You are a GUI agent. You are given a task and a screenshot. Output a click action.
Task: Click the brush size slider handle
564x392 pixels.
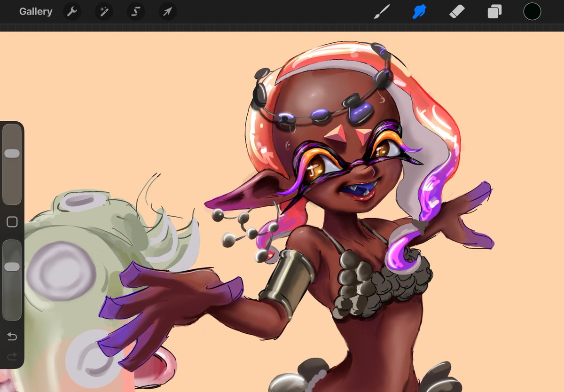click(12, 154)
